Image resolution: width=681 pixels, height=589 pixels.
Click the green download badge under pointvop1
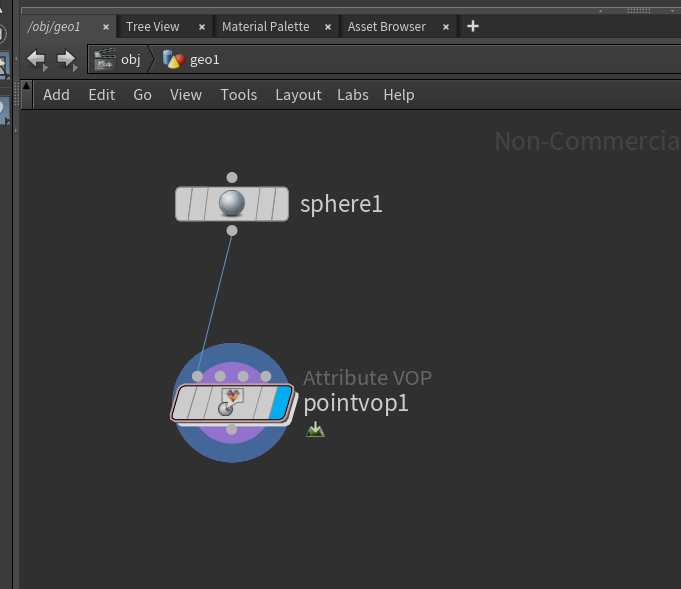(x=315, y=430)
